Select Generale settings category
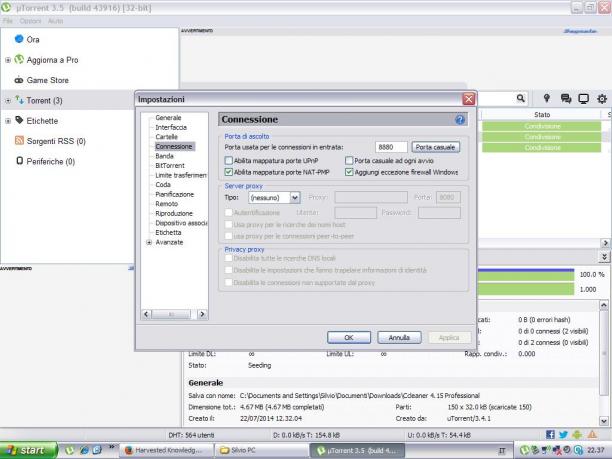Screen dimensions: 612x459 pyautogui.click(x=168, y=117)
